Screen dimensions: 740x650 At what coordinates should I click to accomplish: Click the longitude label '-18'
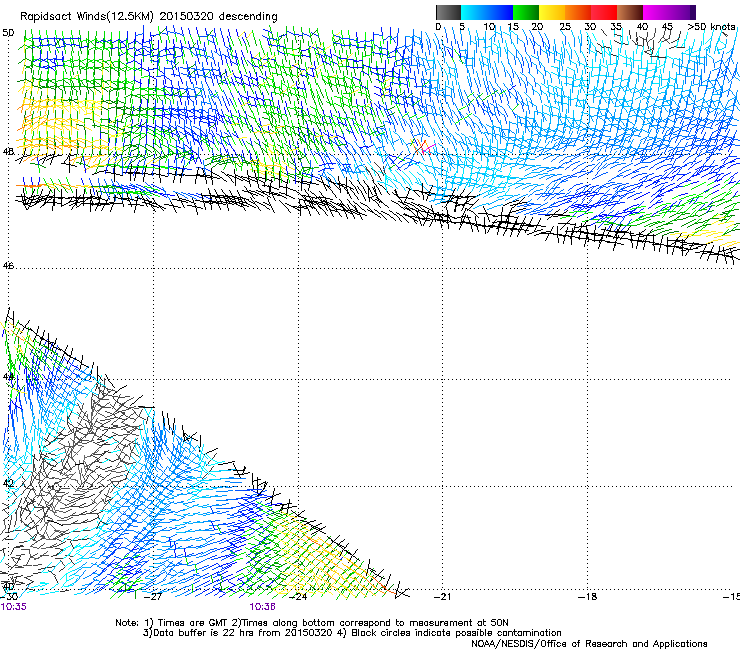[x=587, y=596]
